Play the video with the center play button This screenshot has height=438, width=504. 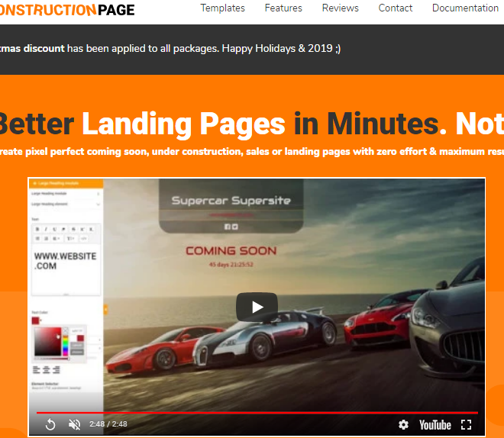257,307
